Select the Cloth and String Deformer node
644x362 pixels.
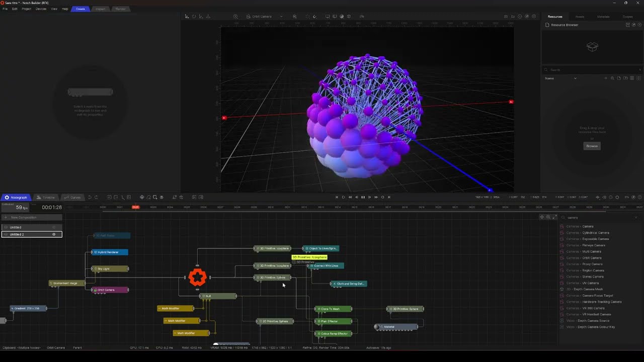pyautogui.click(x=349, y=284)
